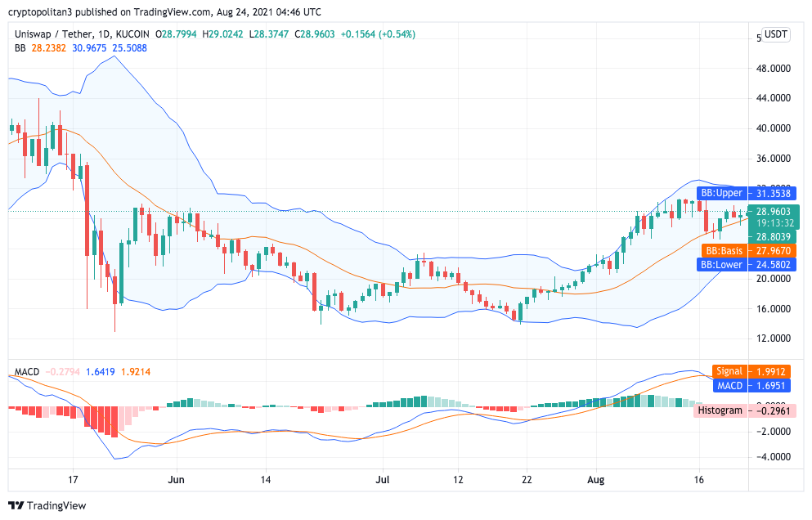Screen dimensions: 812x520
Task: Click the Jul date label on time axis
Action: (x=382, y=480)
